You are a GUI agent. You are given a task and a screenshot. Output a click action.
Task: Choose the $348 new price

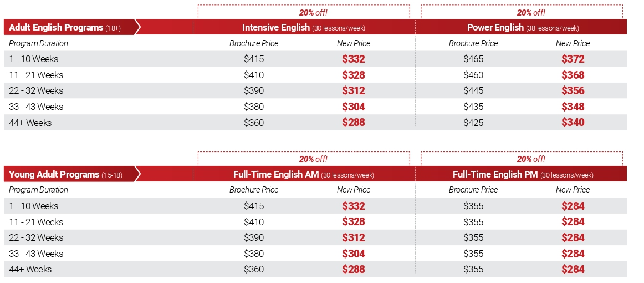click(573, 107)
